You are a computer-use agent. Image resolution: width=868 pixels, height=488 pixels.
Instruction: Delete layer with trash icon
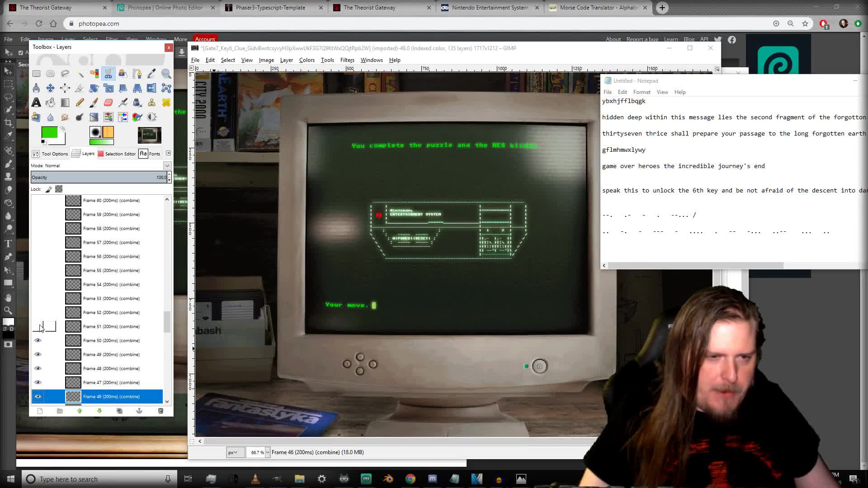(160, 411)
